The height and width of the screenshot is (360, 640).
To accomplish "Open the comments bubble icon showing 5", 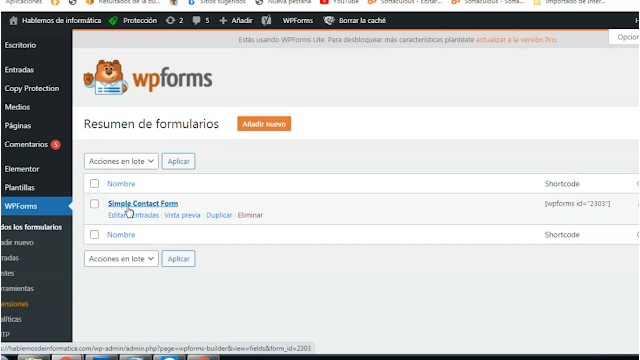I will point(196,20).
